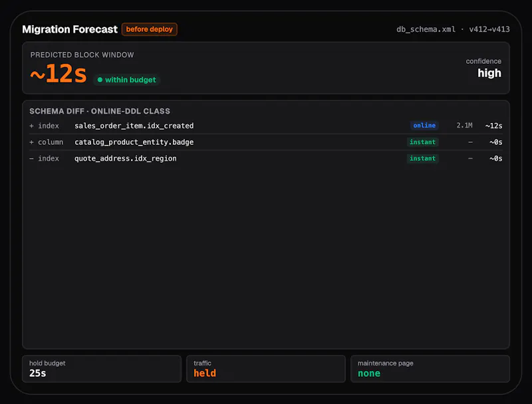The width and height of the screenshot is (532, 404).
Task: Click the 'before deploy' badge
Action: (149, 29)
